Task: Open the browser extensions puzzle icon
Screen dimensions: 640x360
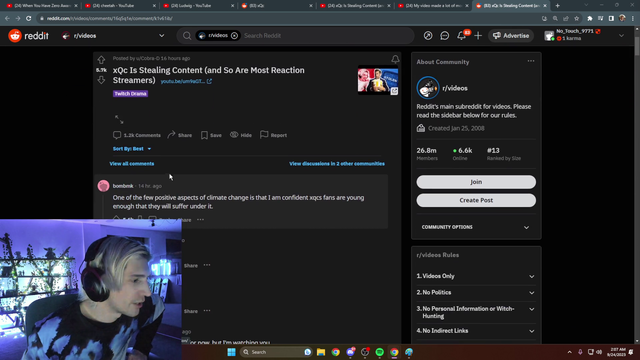Action: coord(590,18)
